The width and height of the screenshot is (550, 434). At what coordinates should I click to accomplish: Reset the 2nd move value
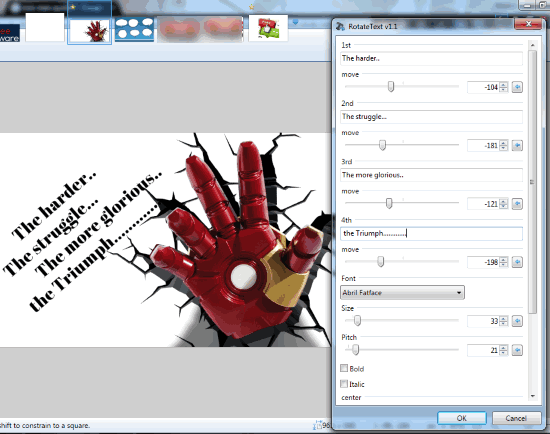[x=517, y=145]
